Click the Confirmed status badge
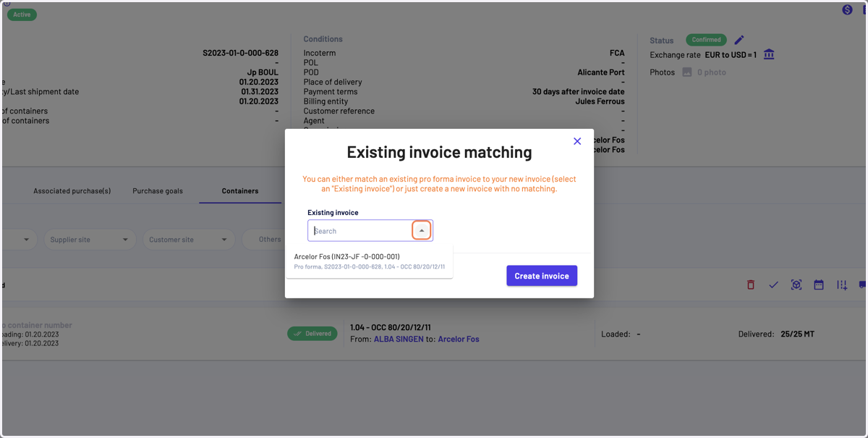Screen dimensions: 868x438 (x=706, y=40)
